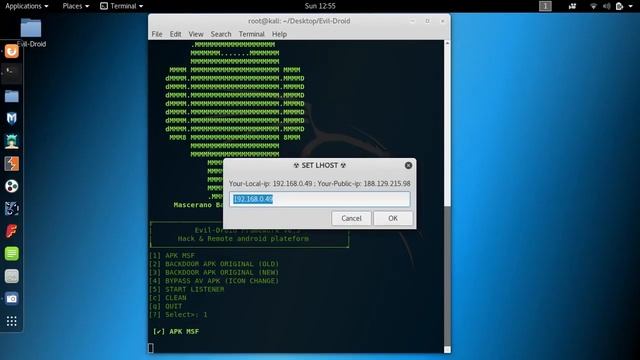
Task: Click the '[q] QUIT' terminal line
Action: point(166,306)
